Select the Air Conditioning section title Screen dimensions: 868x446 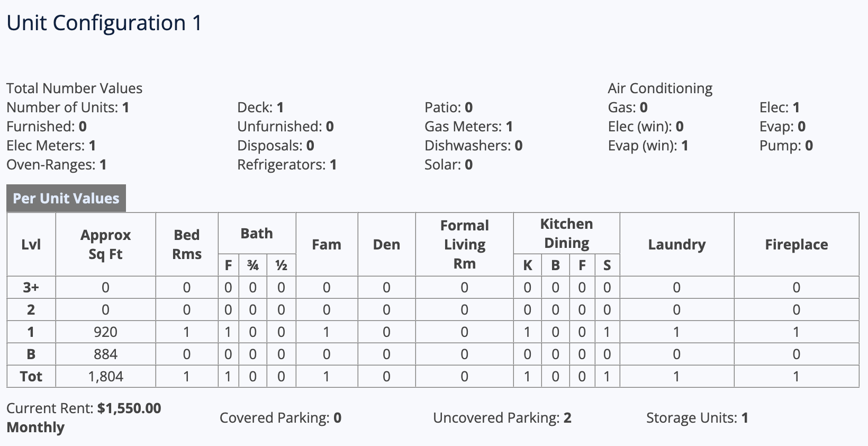[x=660, y=88]
